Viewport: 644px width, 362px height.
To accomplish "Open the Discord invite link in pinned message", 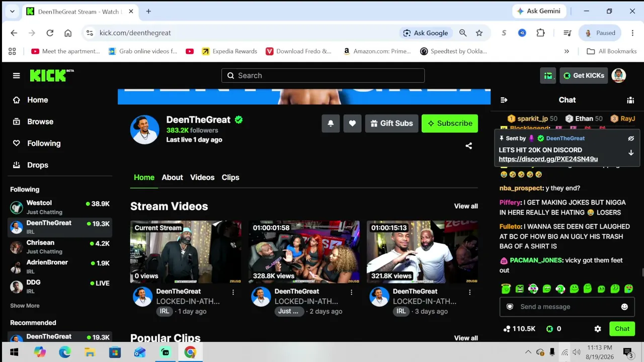I will coord(548,159).
